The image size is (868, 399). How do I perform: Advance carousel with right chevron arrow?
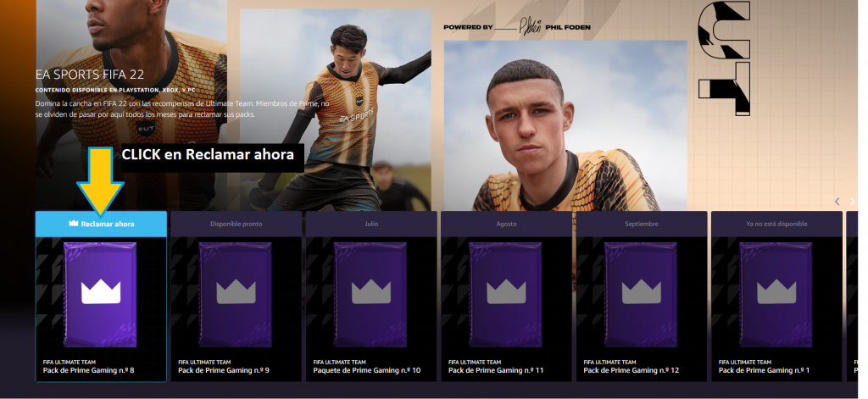click(853, 202)
